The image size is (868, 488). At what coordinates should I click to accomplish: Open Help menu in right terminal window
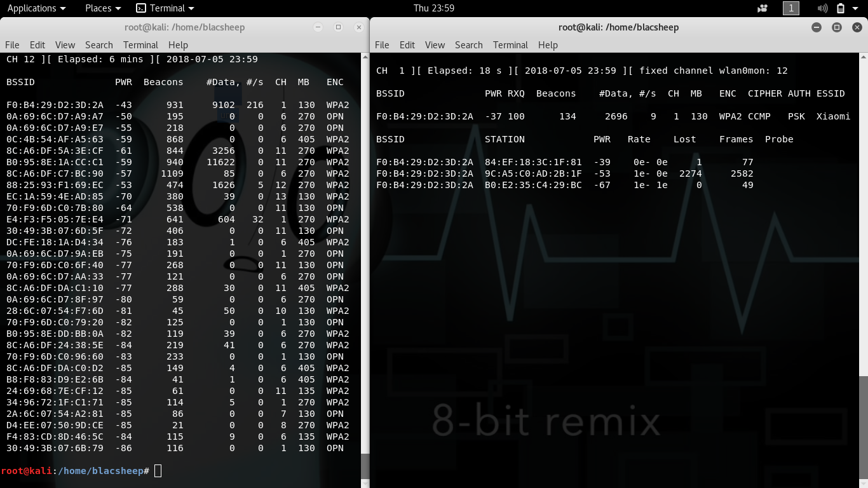[x=548, y=45]
